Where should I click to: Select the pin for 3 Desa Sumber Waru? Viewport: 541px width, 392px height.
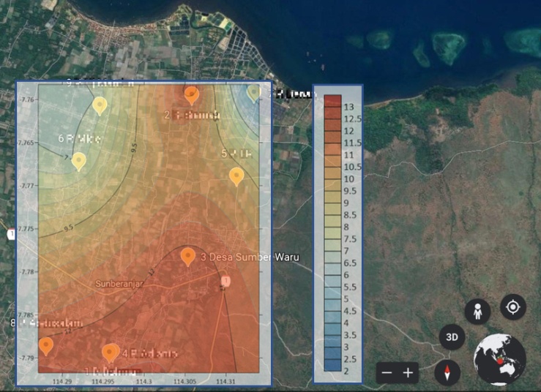tap(188, 256)
